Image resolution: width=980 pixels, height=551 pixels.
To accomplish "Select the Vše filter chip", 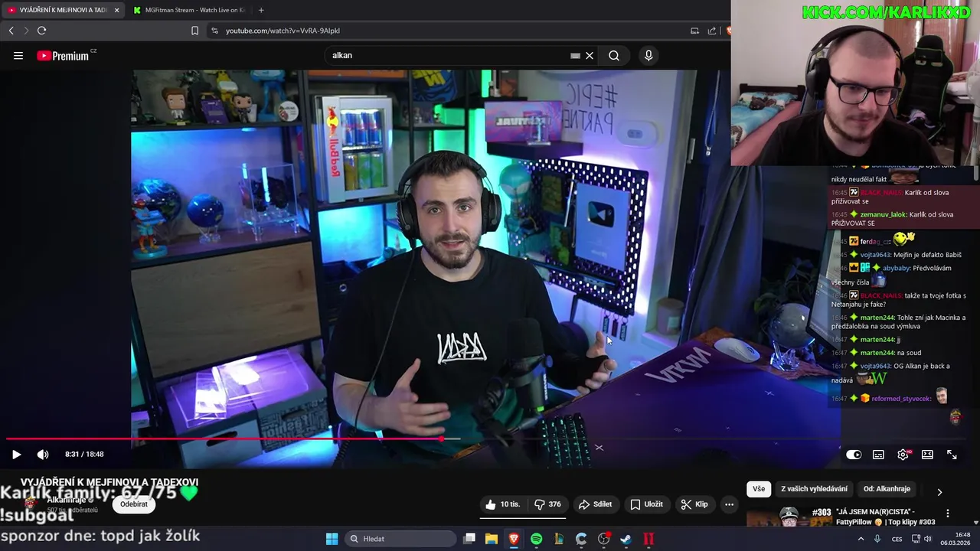I will coord(758,489).
